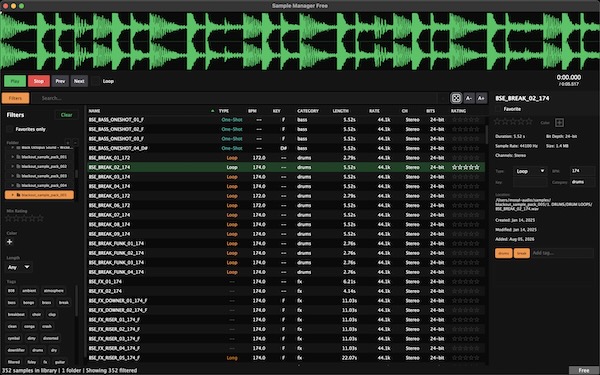Image resolution: width=600 pixels, height=375 pixels.
Task: Open the Type dropdown showing Loop
Action: coord(530,171)
